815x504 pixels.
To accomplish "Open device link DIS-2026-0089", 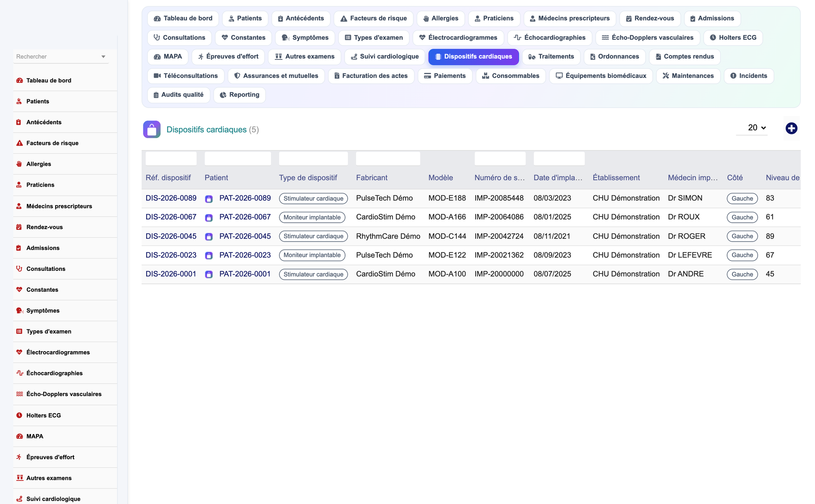I will (171, 198).
